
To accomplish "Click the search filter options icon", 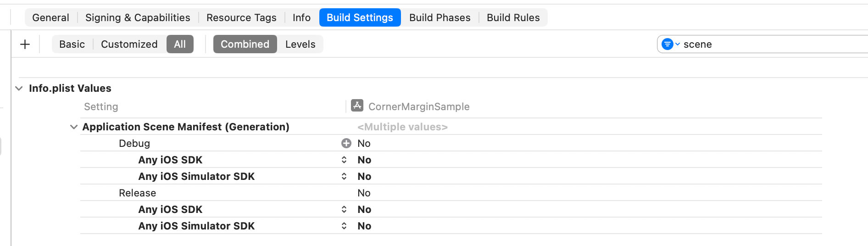I will coord(669,44).
